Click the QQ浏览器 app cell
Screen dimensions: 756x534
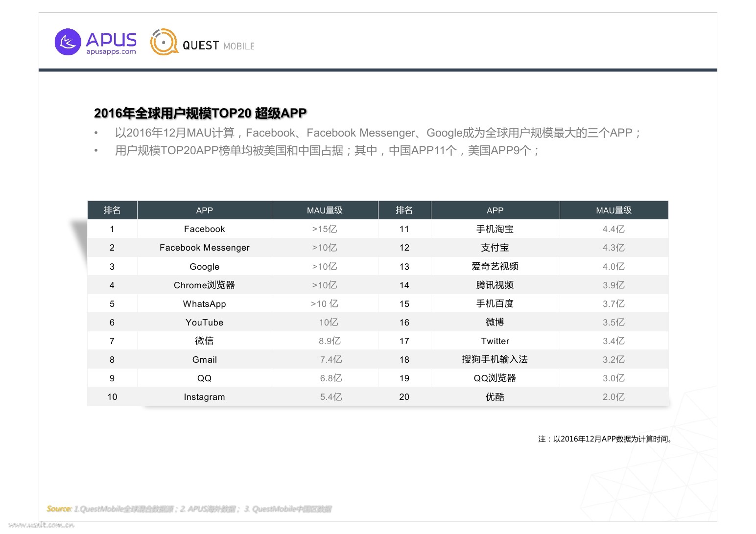pos(495,378)
